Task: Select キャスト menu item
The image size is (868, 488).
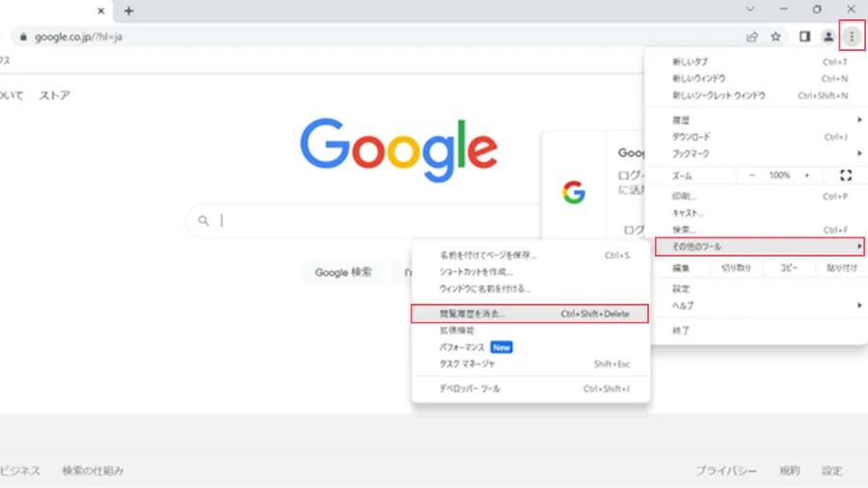Action: tap(756, 213)
